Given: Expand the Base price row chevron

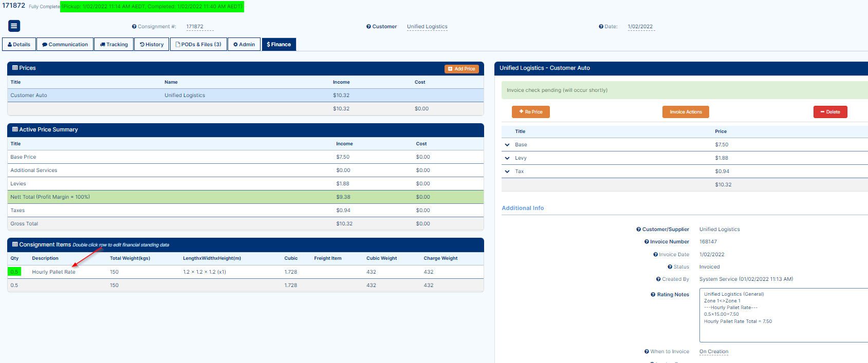Looking at the screenshot, I should 507,145.
